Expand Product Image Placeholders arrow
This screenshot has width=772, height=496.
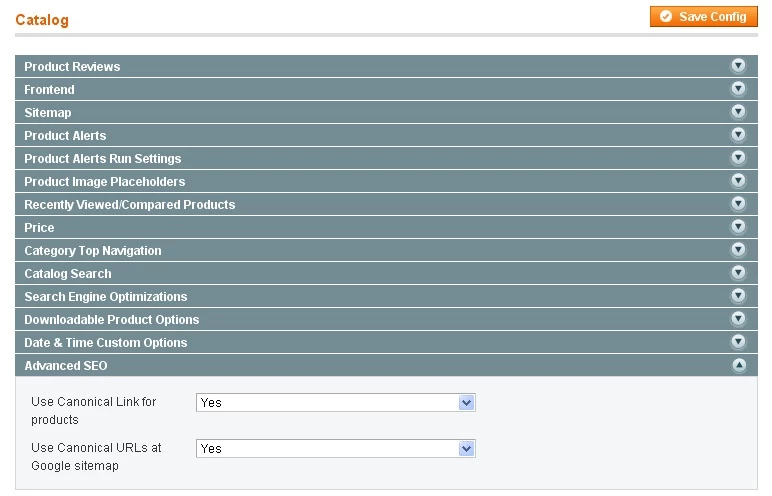point(738,181)
